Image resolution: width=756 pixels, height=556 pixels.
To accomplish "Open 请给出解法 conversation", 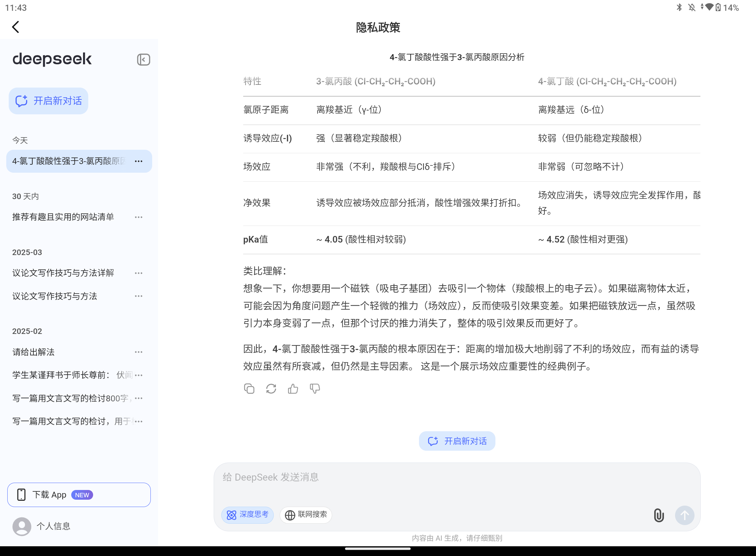I will tap(33, 352).
